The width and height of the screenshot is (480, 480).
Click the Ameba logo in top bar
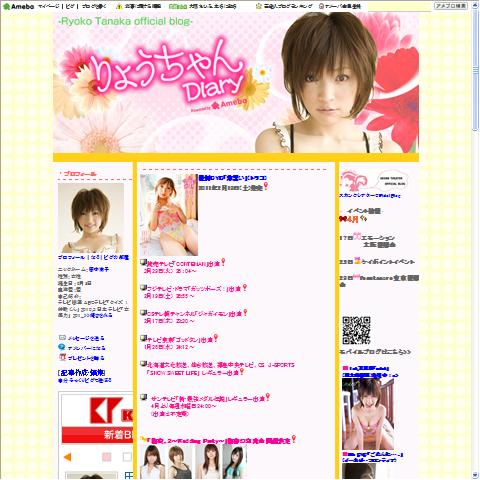18,6
